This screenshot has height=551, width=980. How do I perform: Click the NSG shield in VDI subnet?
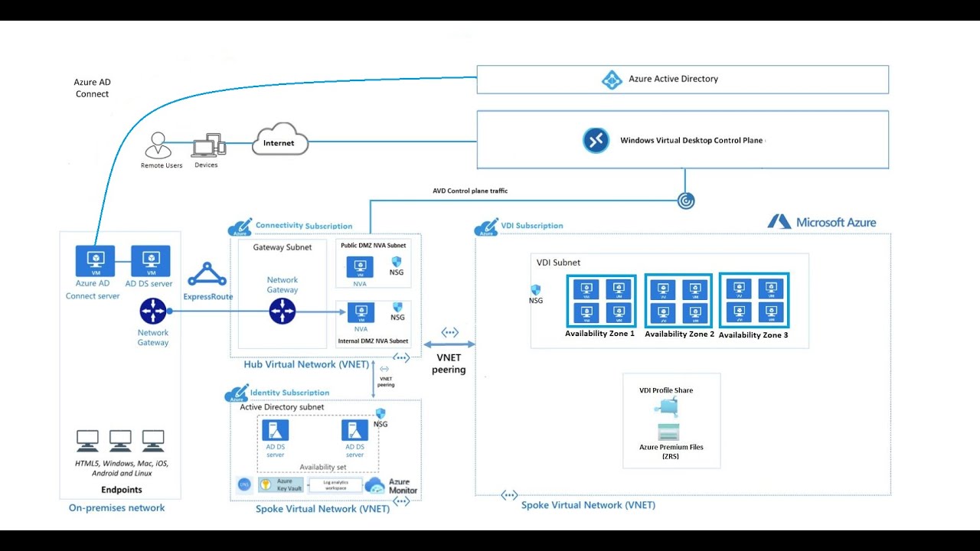[x=536, y=290]
